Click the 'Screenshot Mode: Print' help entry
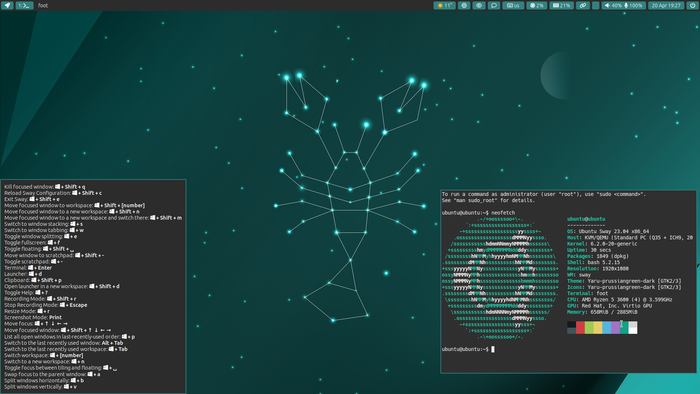The width and height of the screenshot is (700, 394). point(33,317)
